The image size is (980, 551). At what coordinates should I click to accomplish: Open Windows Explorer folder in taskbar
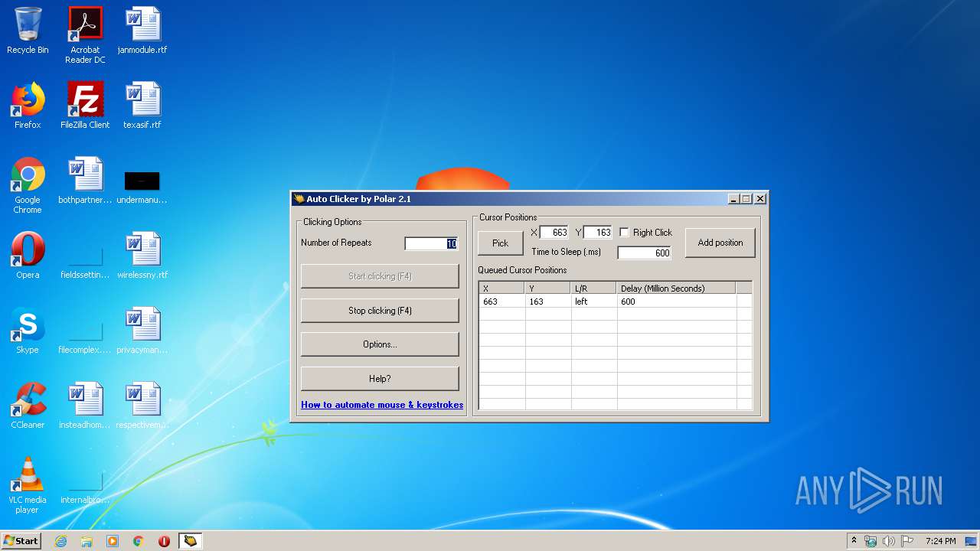[x=87, y=541]
